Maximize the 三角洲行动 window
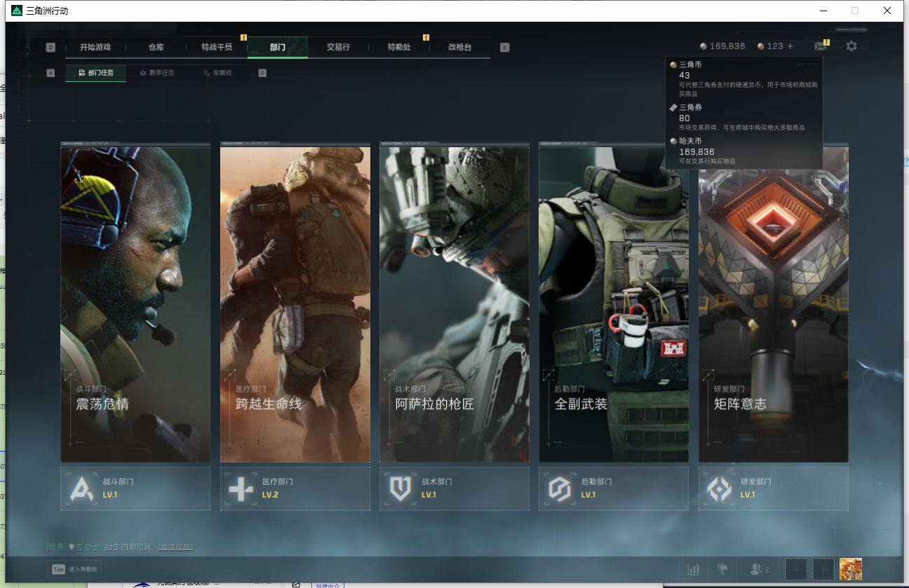 tap(855, 11)
